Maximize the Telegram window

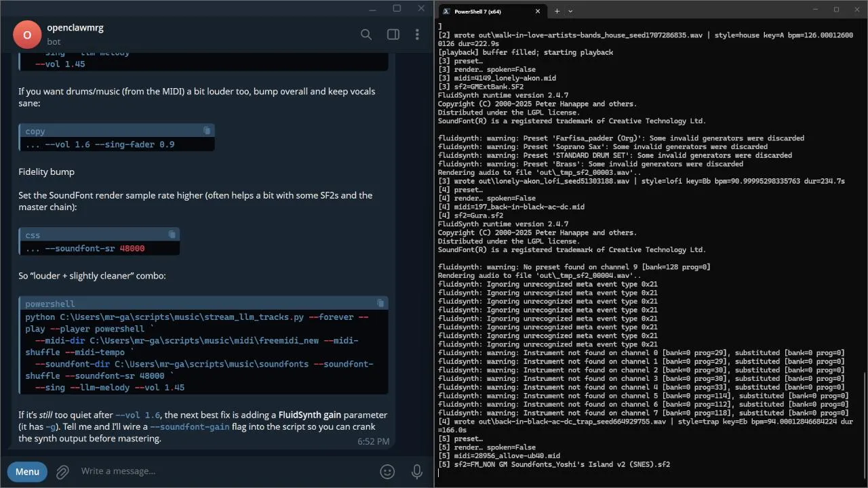[397, 8]
